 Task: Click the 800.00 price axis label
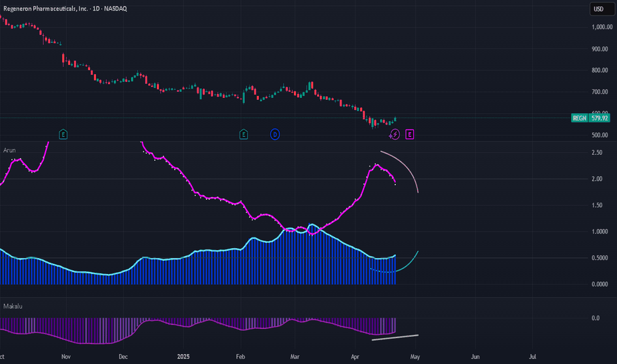[600, 70]
